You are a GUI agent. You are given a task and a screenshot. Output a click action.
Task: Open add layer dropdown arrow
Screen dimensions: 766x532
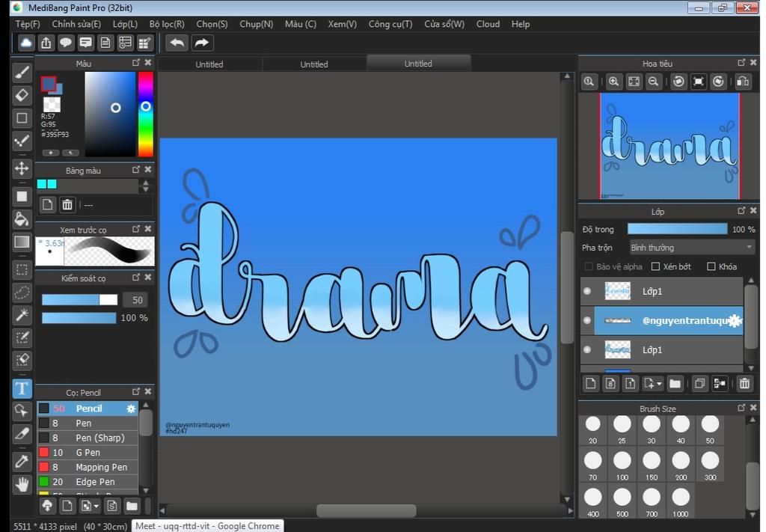click(659, 384)
